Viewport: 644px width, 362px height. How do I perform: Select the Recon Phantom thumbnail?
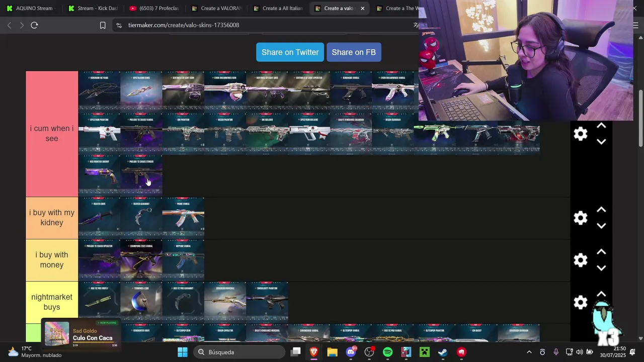(x=225, y=133)
